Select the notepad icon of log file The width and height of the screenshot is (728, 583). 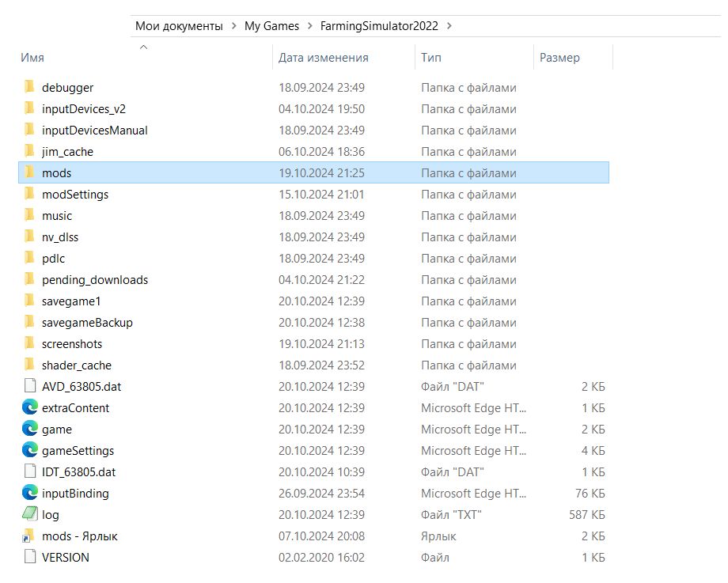pos(30,515)
